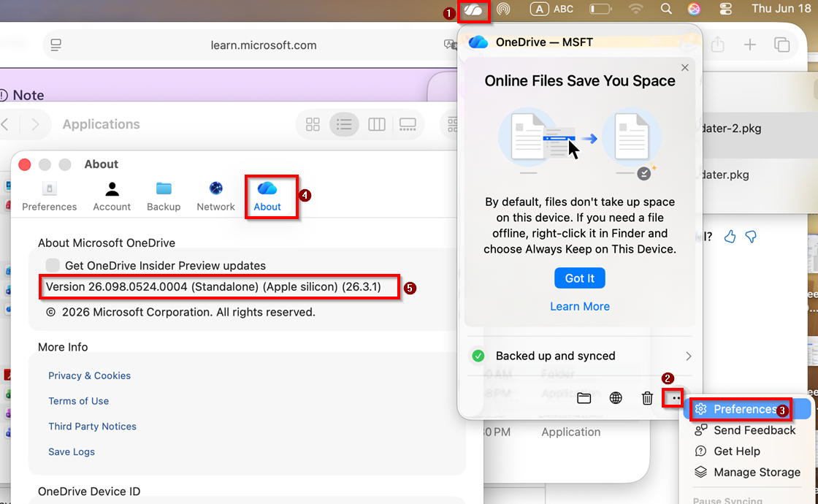Switch Finder to list view

click(x=344, y=124)
